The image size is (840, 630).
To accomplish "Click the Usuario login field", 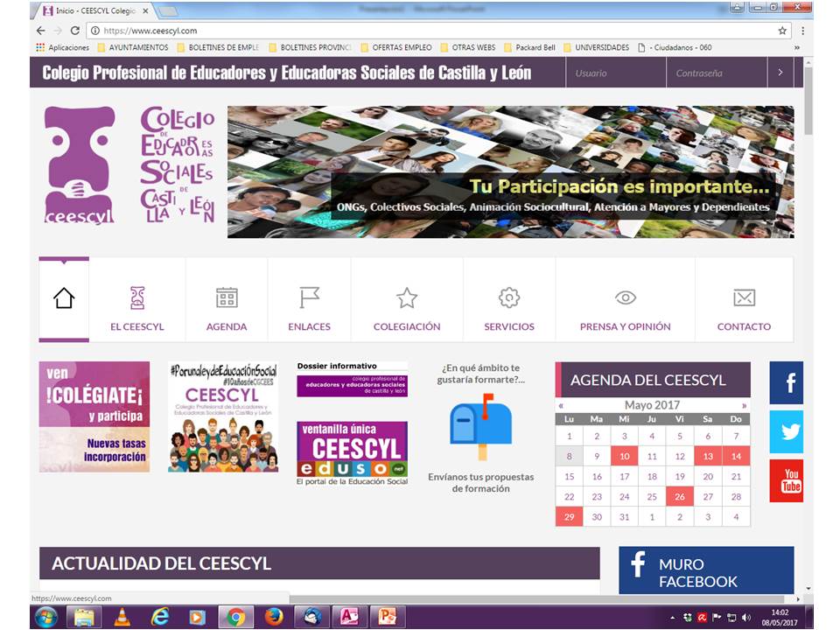I will 616,73.
